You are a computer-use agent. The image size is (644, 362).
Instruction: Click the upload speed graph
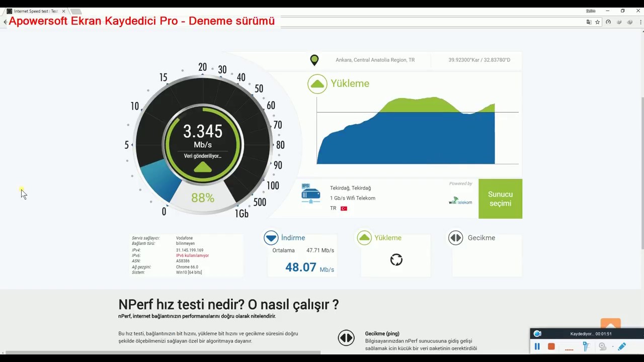(x=418, y=131)
